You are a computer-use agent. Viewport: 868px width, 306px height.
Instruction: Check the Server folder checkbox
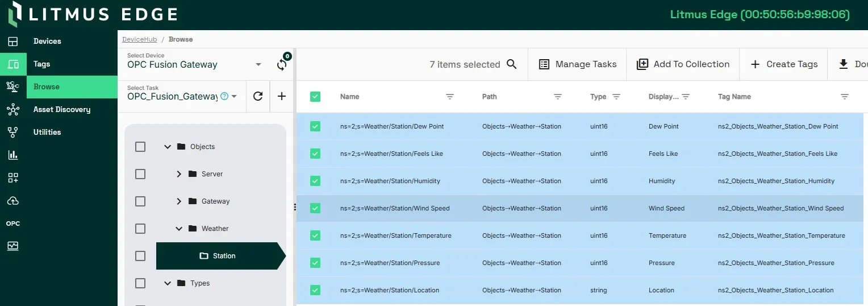coord(140,174)
